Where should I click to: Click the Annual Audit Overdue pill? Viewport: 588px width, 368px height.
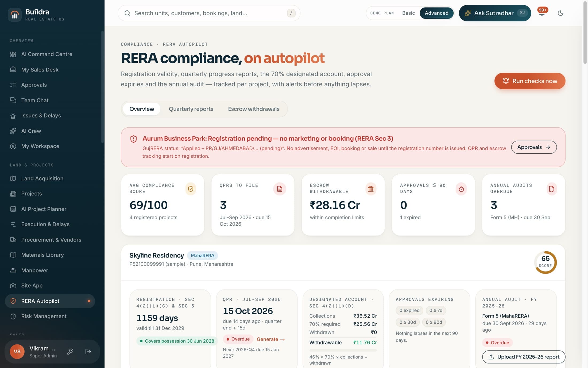pyautogui.click(x=497, y=343)
